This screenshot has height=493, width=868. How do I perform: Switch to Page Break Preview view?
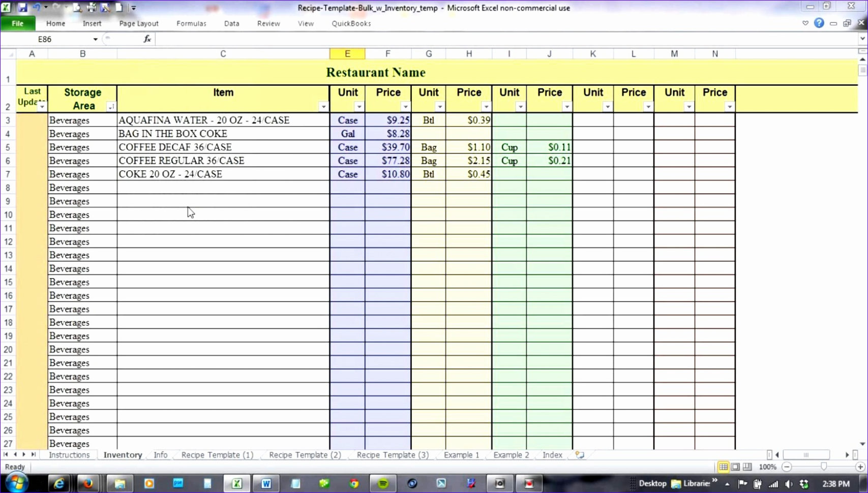coord(747,467)
